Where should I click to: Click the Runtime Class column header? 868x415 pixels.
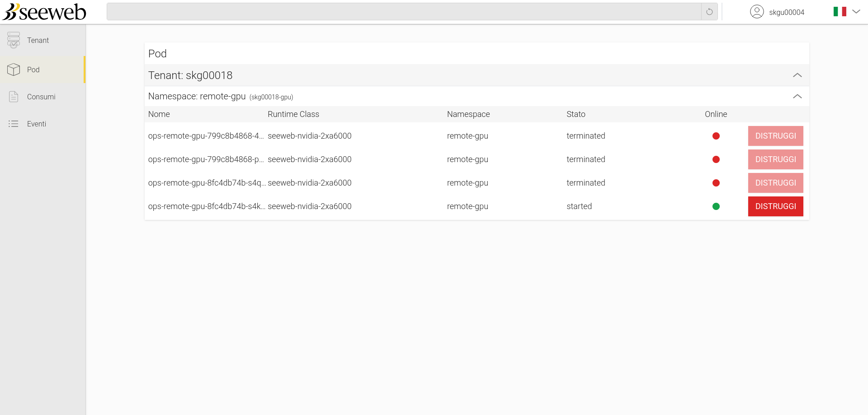click(293, 114)
